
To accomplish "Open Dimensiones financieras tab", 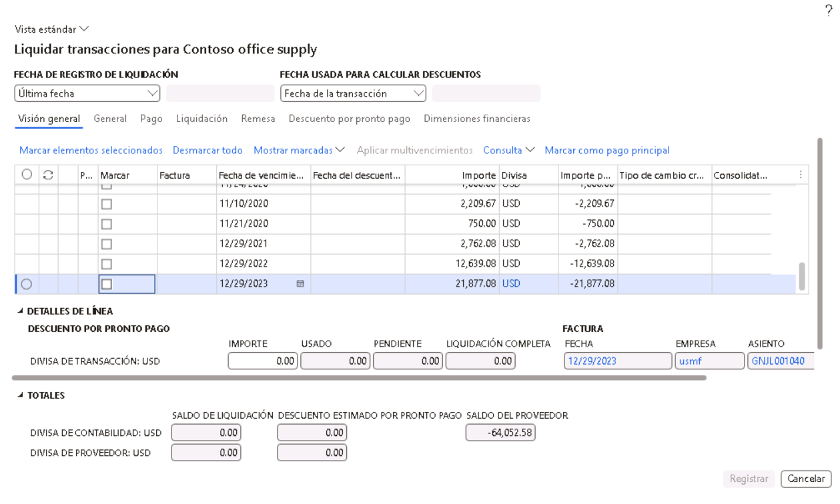I will (477, 119).
